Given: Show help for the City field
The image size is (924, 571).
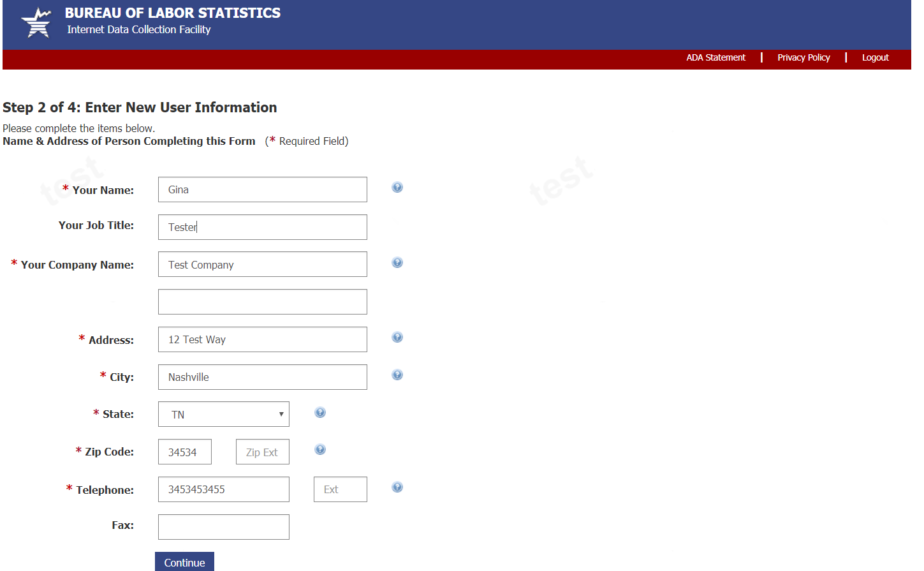Looking at the screenshot, I should (397, 375).
